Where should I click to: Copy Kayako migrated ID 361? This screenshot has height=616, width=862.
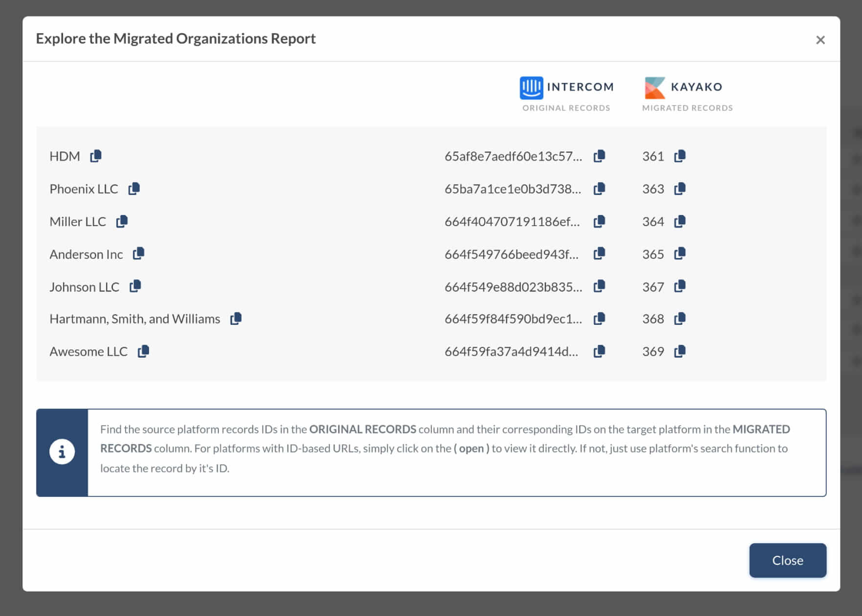point(680,156)
